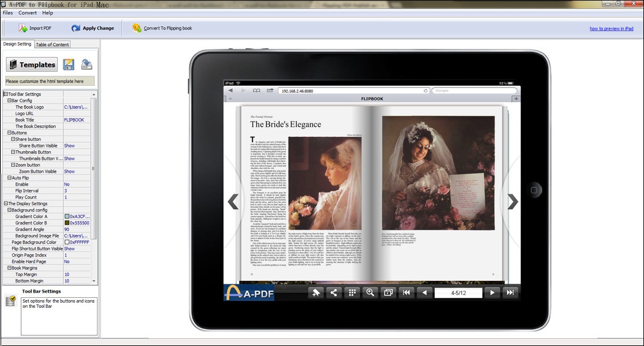Apply Change with the blue arrow icon
The height and width of the screenshot is (346, 644).
coord(76,28)
